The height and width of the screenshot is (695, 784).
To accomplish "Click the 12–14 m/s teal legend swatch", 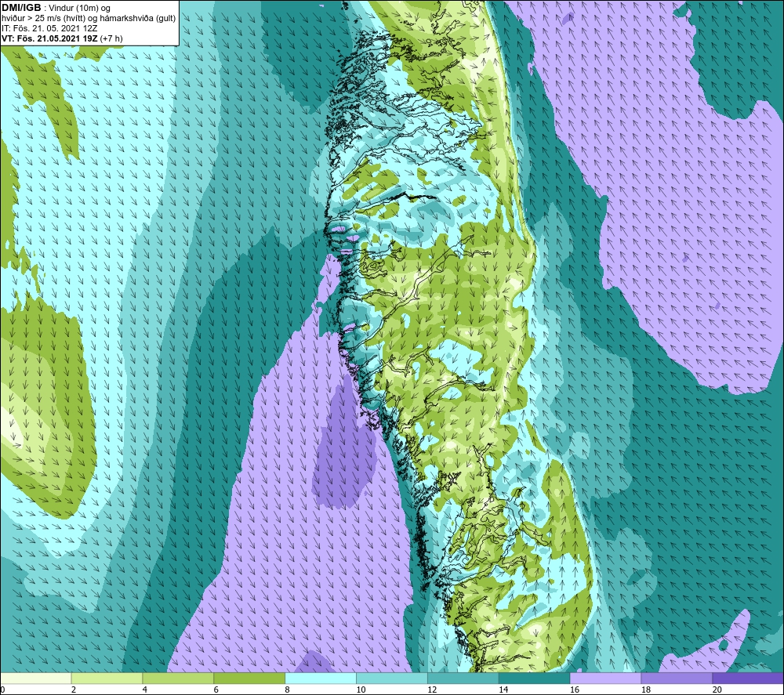I will pyautogui.click(x=463, y=679).
